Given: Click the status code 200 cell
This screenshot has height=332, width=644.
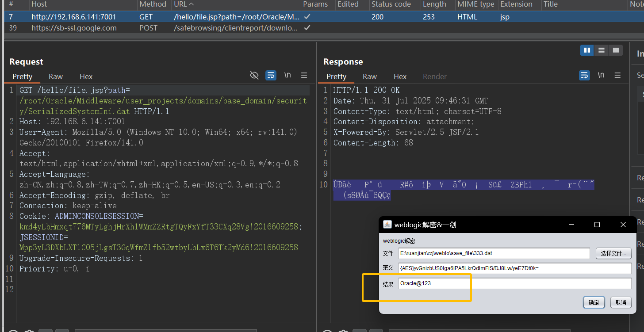Looking at the screenshot, I should 378,17.
